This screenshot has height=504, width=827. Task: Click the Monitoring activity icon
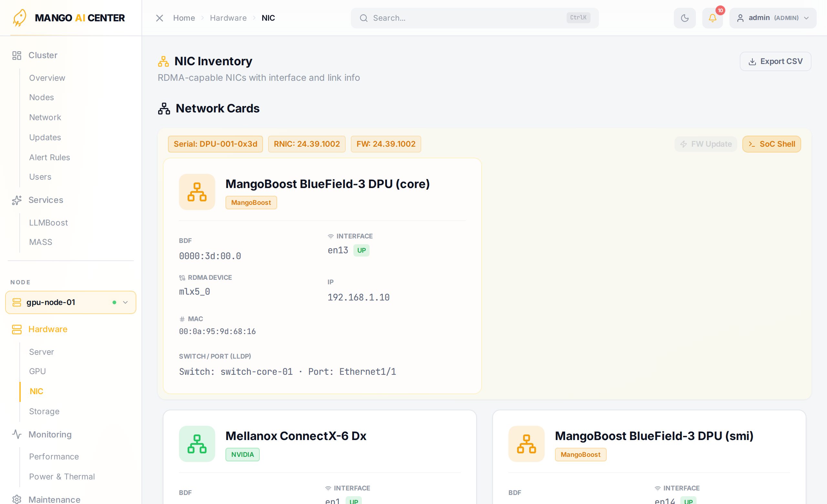(x=17, y=435)
